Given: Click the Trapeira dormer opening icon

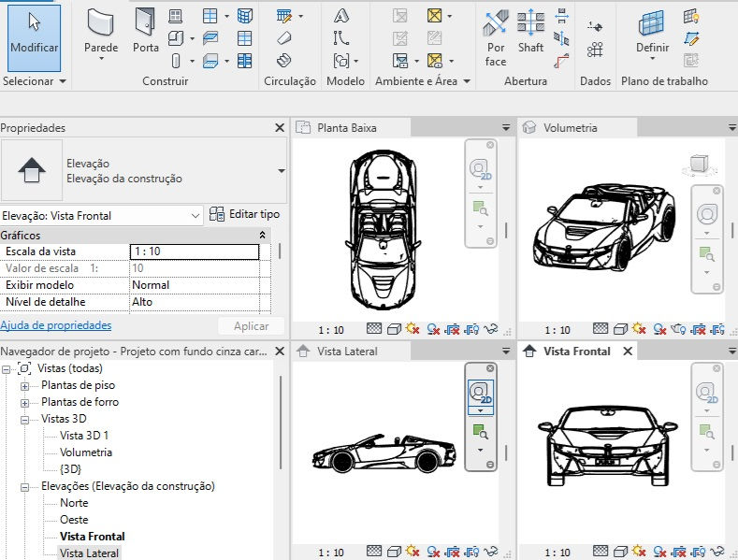Looking at the screenshot, I should pyautogui.click(x=561, y=61).
